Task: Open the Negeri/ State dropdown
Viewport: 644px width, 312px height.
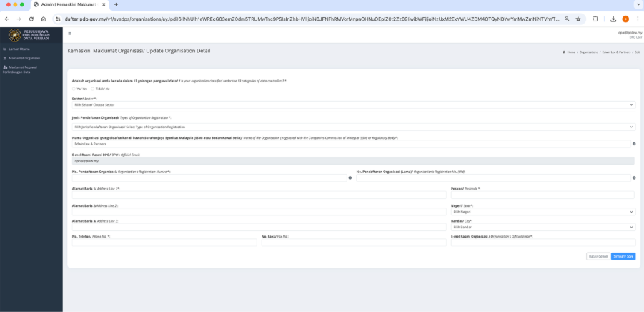Action: coord(543,212)
